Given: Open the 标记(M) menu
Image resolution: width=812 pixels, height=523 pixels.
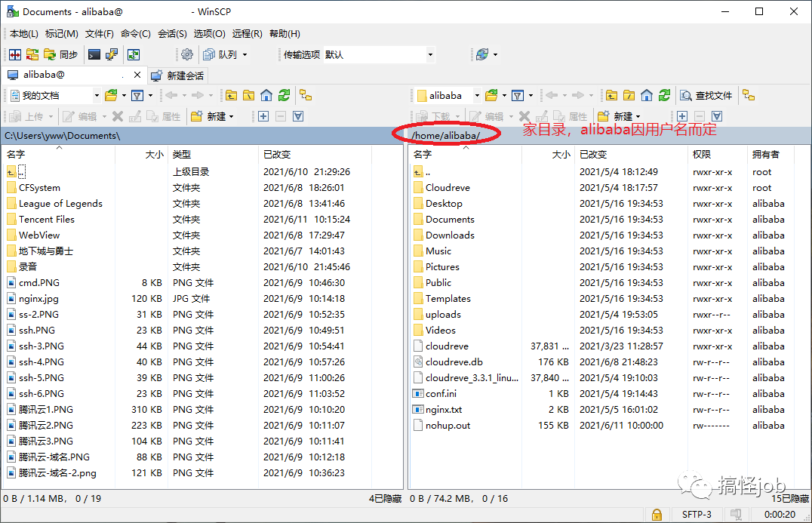Looking at the screenshot, I should click(x=62, y=34).
